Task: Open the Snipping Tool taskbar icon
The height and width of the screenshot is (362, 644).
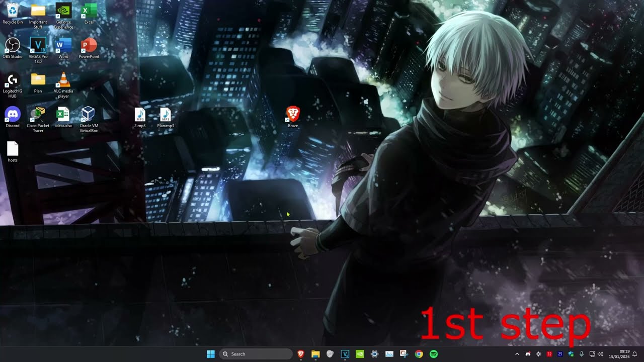Action: [x=404, y=354]
